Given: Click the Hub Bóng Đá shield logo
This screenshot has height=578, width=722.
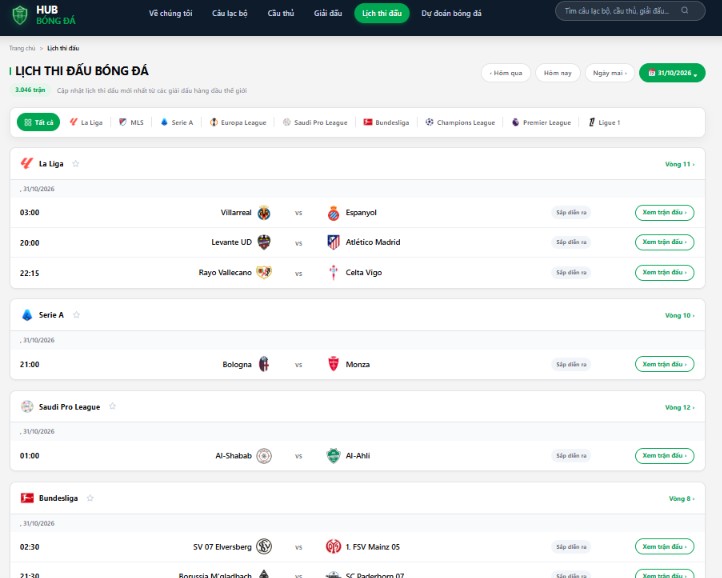Looking at the screenshot, I should 19,15.
